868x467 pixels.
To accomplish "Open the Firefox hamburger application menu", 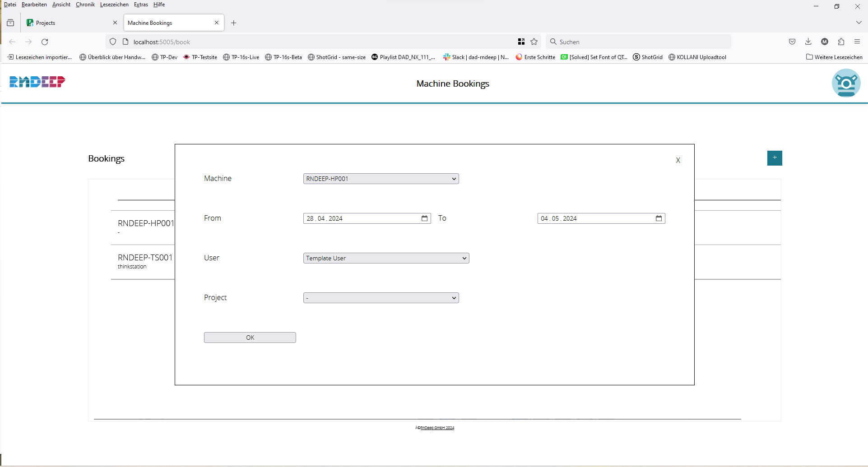I will pyautogui.click(x=857, y=42).
